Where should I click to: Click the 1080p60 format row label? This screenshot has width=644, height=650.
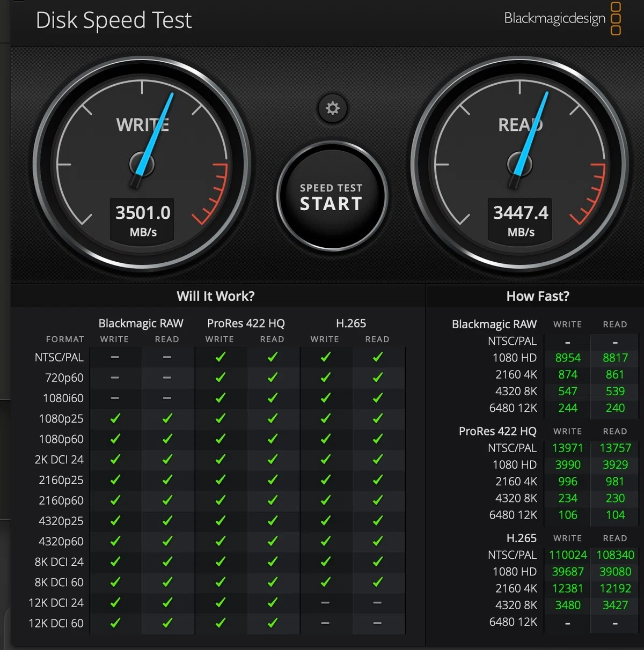click(61, 439)
